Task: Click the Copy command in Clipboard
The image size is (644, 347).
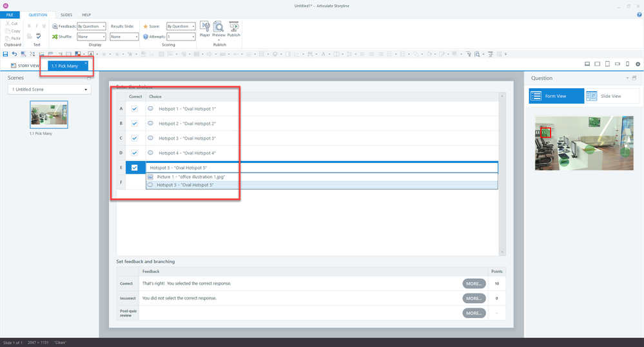Action: pos(13,31)
